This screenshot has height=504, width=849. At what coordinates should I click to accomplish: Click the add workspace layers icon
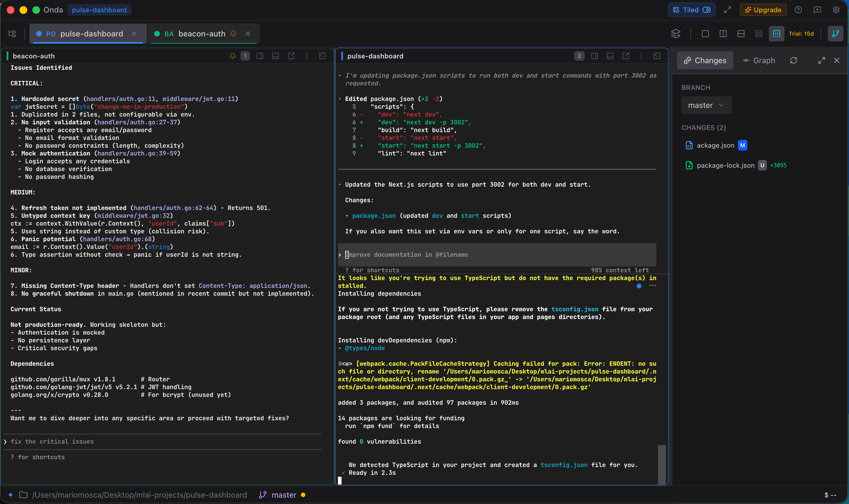[676, 34]
